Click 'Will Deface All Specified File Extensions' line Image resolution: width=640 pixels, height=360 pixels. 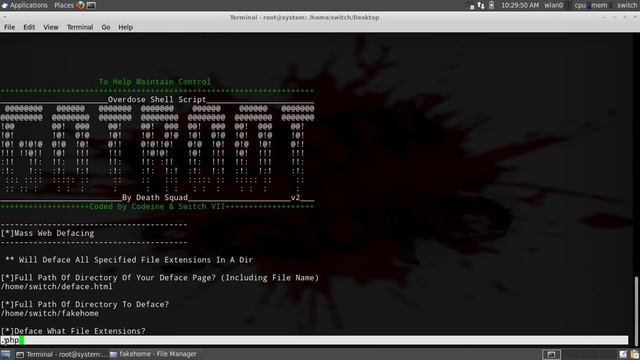(129, 260)
